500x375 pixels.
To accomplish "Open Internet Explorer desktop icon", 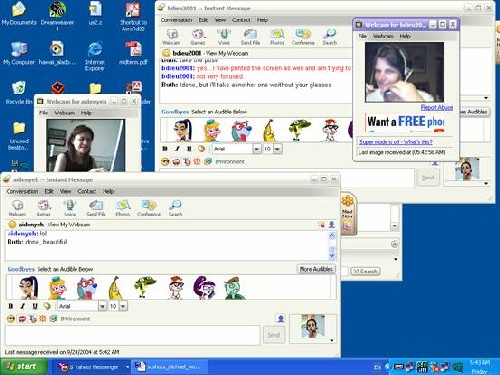I will [95, 56].
